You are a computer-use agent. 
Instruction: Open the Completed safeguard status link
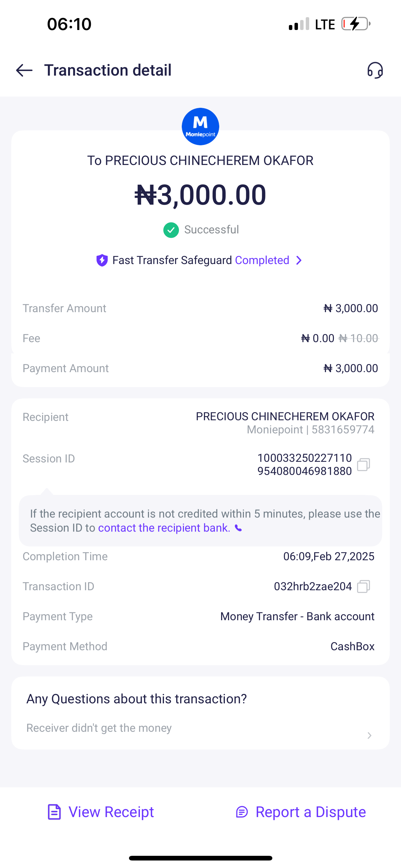click(262, 261)
